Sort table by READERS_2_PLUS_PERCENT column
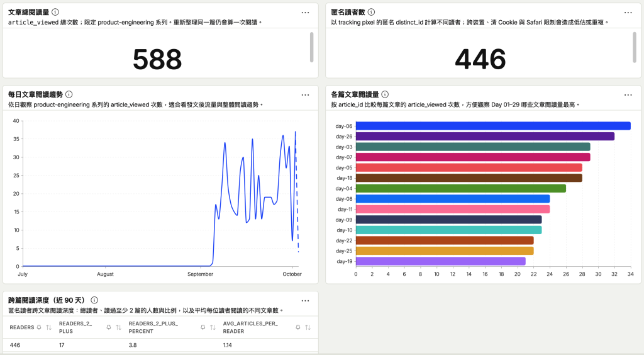The width and height of the screenshot is (644, 355). click(213, 327)
